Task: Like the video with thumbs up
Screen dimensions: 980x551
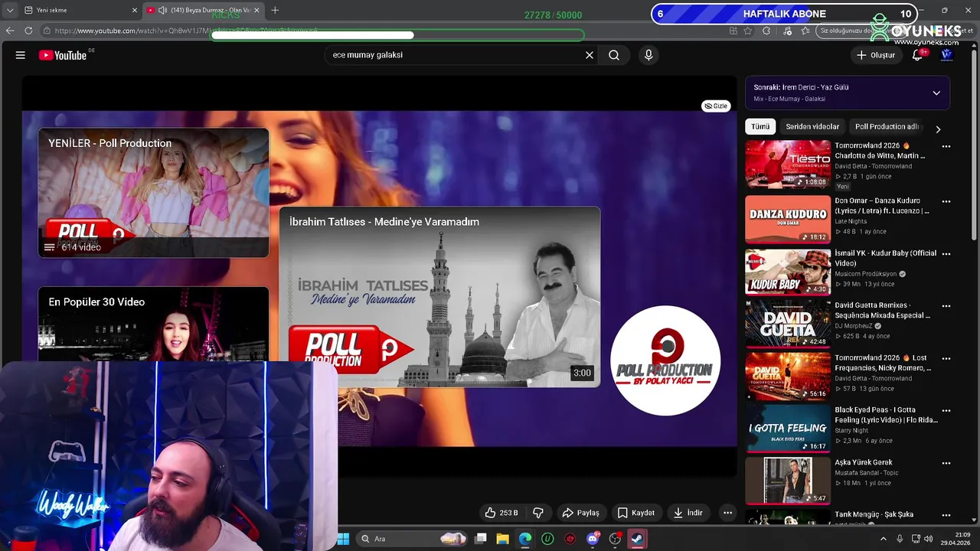Action: [501, 513]
